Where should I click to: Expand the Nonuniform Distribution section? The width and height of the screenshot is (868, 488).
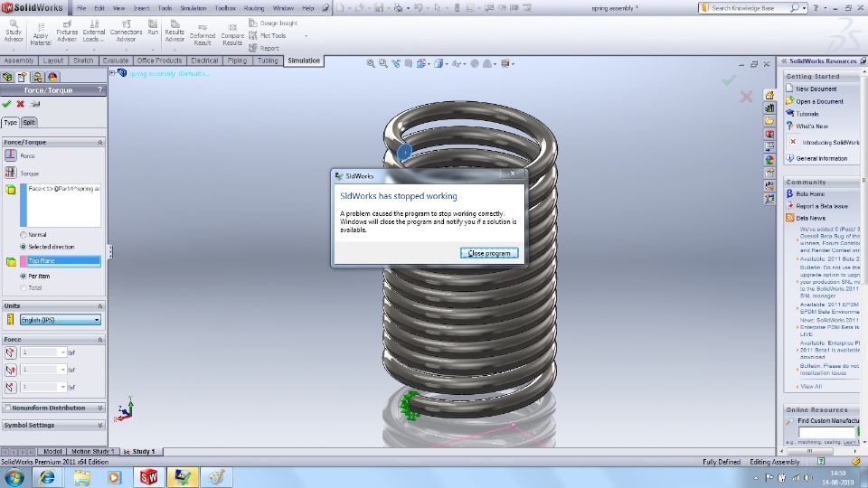100,408
